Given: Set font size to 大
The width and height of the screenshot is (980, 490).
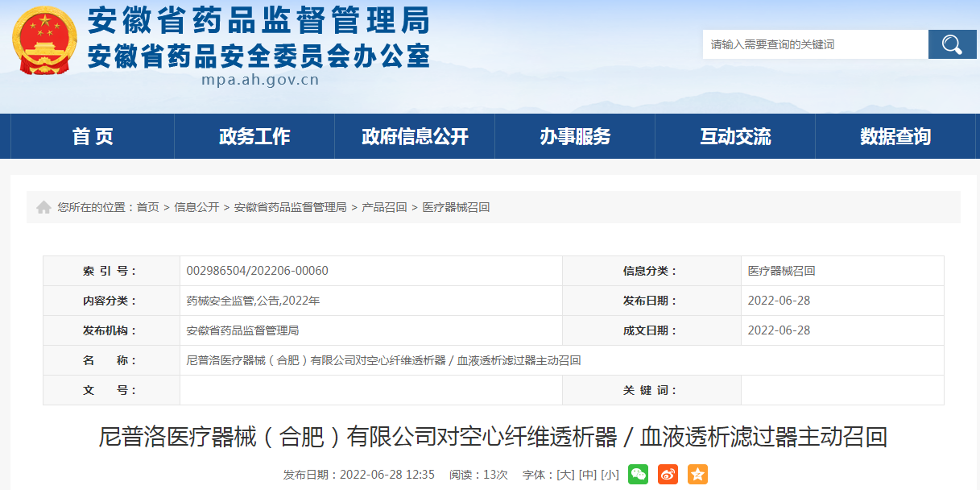Looking at the screenshot, I should (x=566, y=475).
